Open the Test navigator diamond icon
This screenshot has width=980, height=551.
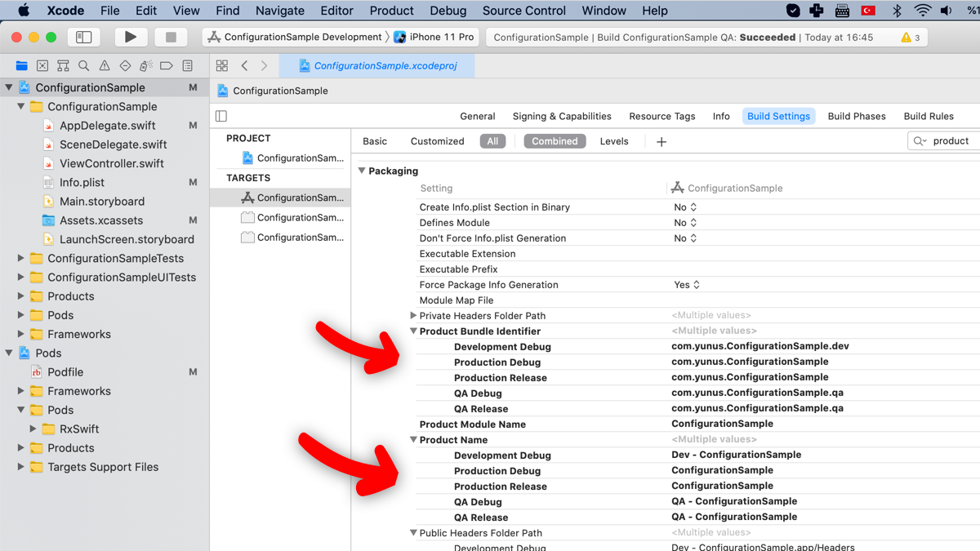pyautogui.click(x=125, y=65)
